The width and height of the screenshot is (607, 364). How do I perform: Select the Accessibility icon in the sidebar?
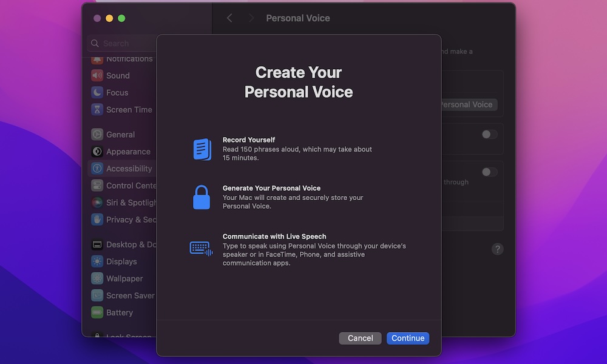click(x=97, y=168)
